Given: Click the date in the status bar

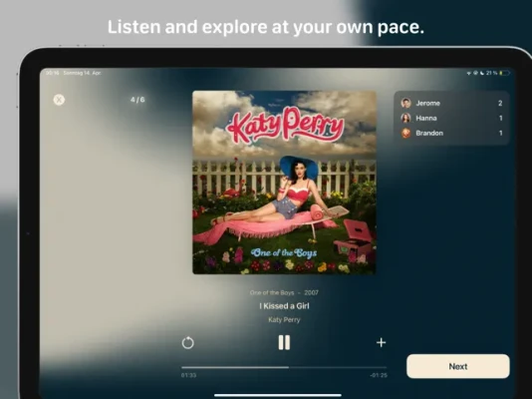Looking at the screenshot, I should click(x=82, y=73).
